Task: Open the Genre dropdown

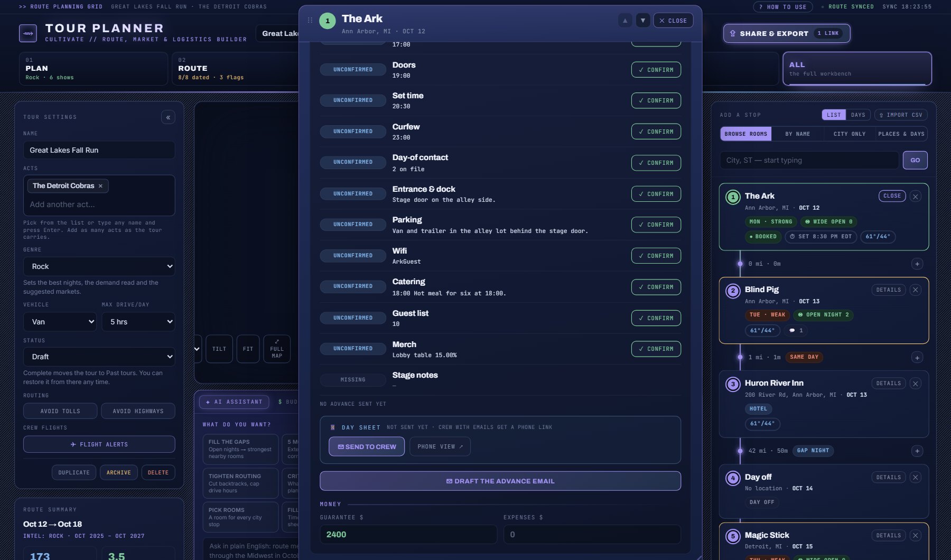Action: pos(99,266)
